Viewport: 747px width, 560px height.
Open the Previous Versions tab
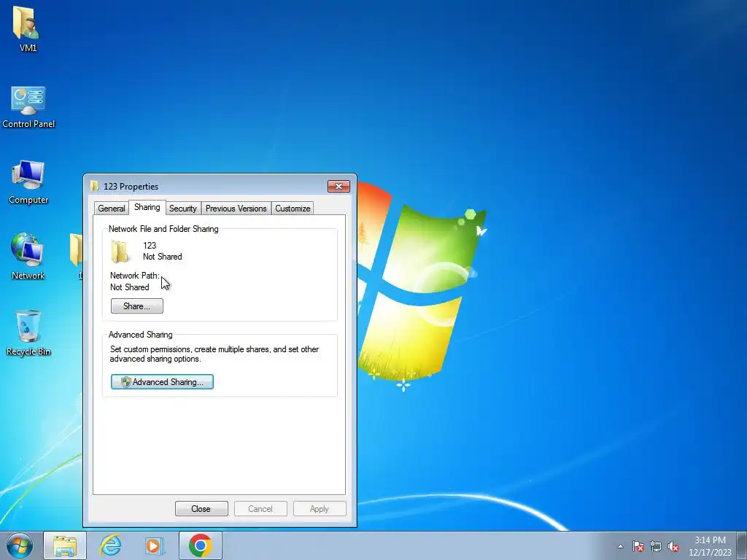(x=236, y=209)
